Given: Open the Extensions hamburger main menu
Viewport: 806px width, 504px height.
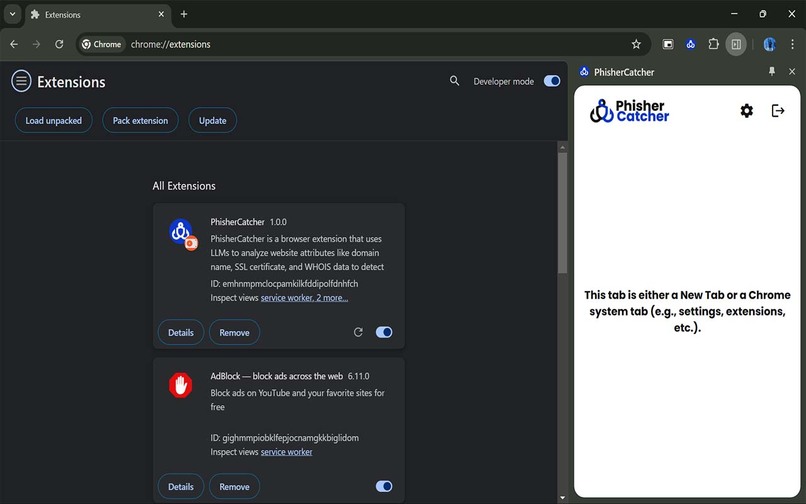Looking at the screenshot, I should pos(21,81).
